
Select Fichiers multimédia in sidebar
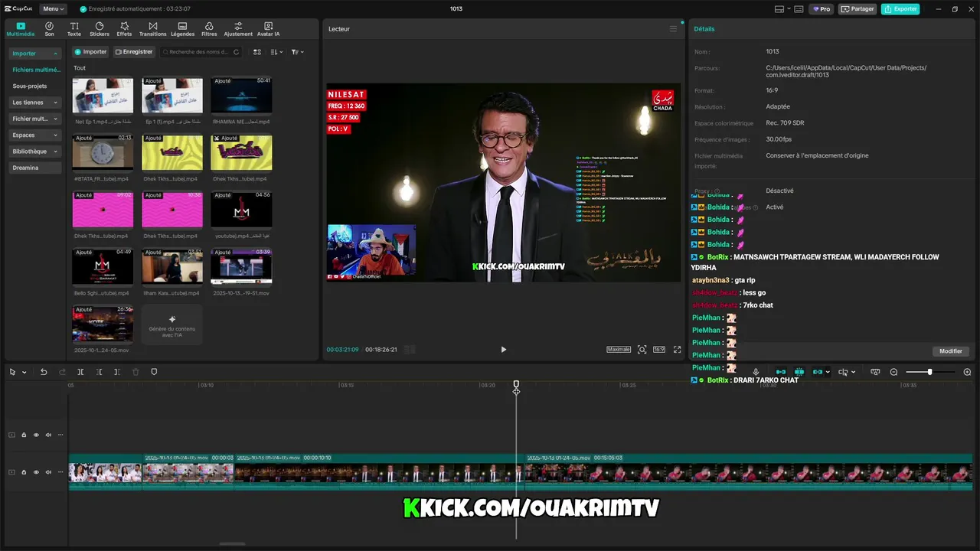click(x=35, y=70)
